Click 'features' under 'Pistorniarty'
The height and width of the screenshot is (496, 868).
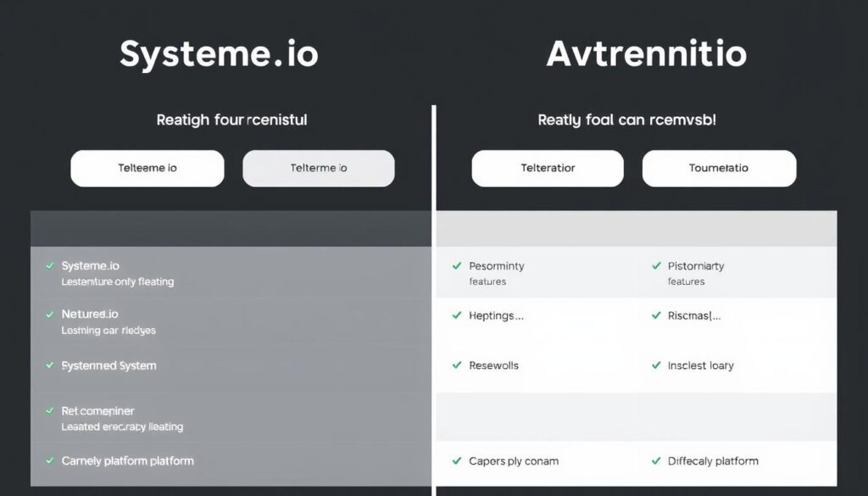point(687,281)
